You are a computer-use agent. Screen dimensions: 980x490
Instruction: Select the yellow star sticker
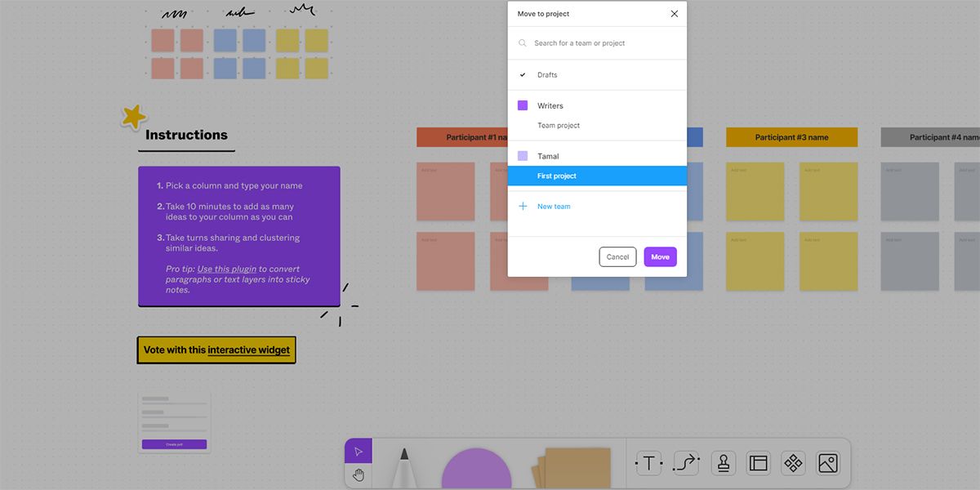point(134,117)
